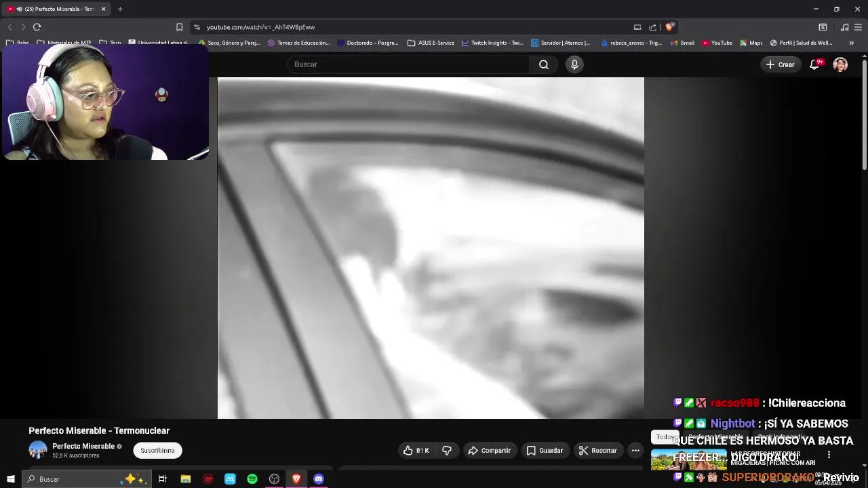Click Windows taskbar Buscar search box

tap(87, 479)
